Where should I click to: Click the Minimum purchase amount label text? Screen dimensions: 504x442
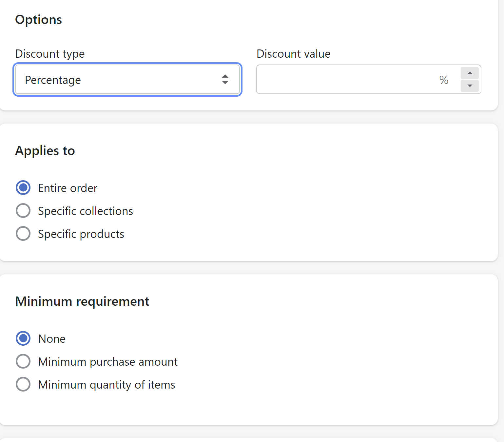point(108,362)
